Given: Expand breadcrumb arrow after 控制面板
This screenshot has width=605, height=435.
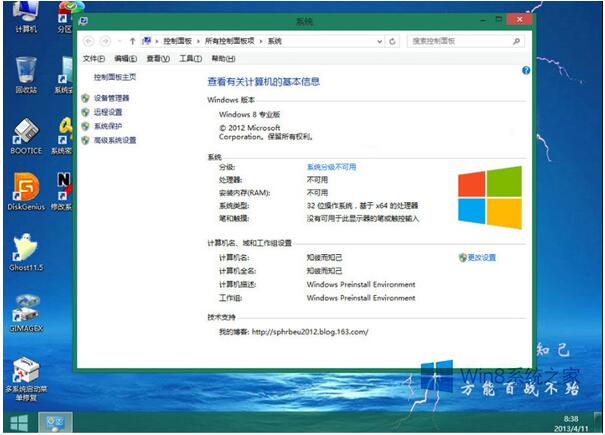Looking at the screenshot, I should click(198, 41).
